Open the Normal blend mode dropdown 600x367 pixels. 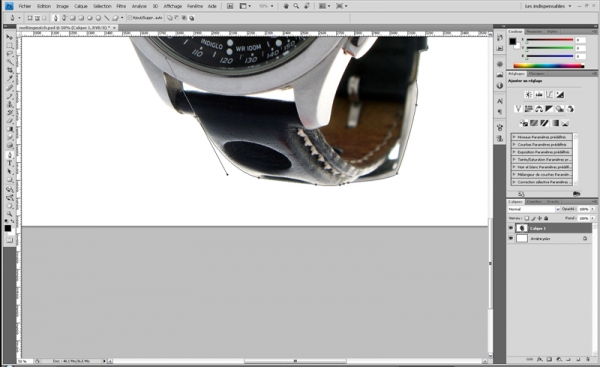tap(534, 209)
